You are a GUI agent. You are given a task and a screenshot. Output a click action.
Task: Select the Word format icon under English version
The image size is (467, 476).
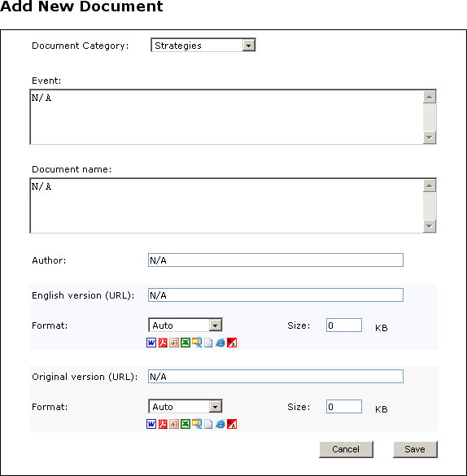click(x=151, y=343)
